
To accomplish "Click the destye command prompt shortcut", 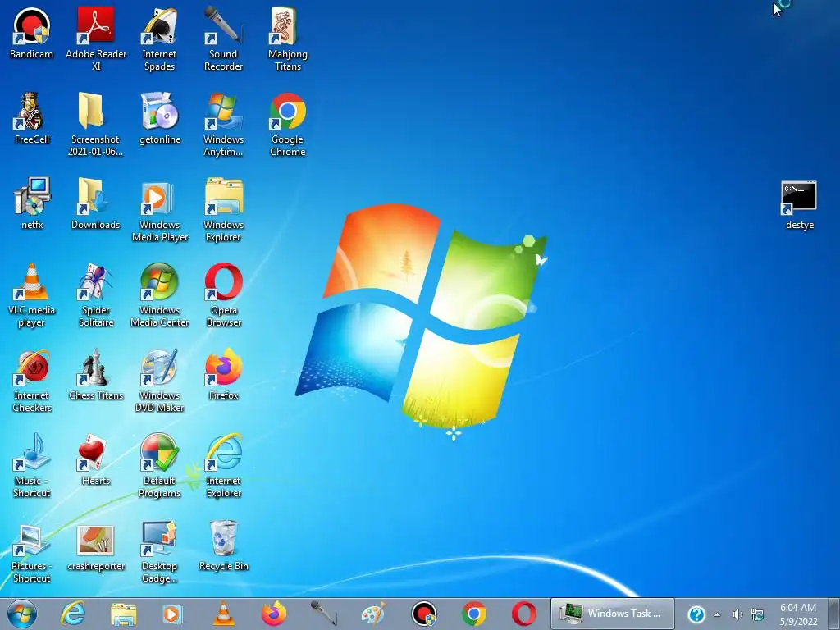I will [x=799, y=206].
